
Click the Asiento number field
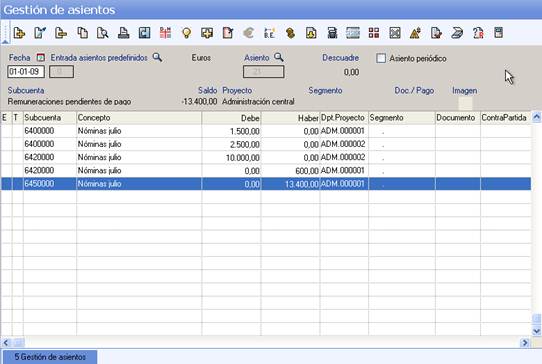(x=264, y=72)
